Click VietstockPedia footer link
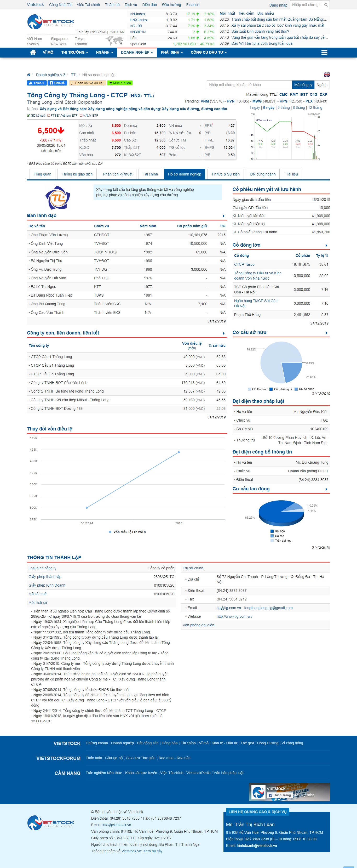Image resolution: width=357 pixels, height=868 pixels. 198,773
